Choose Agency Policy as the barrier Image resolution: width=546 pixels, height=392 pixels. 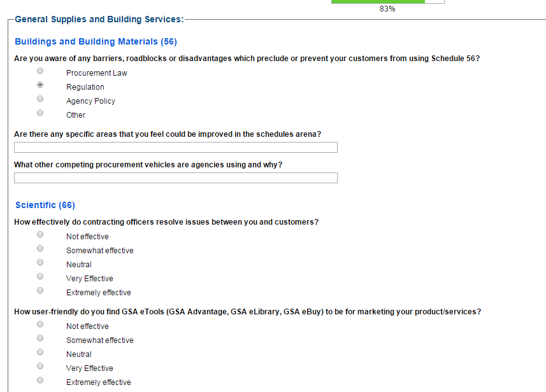[x=40, y=99]
